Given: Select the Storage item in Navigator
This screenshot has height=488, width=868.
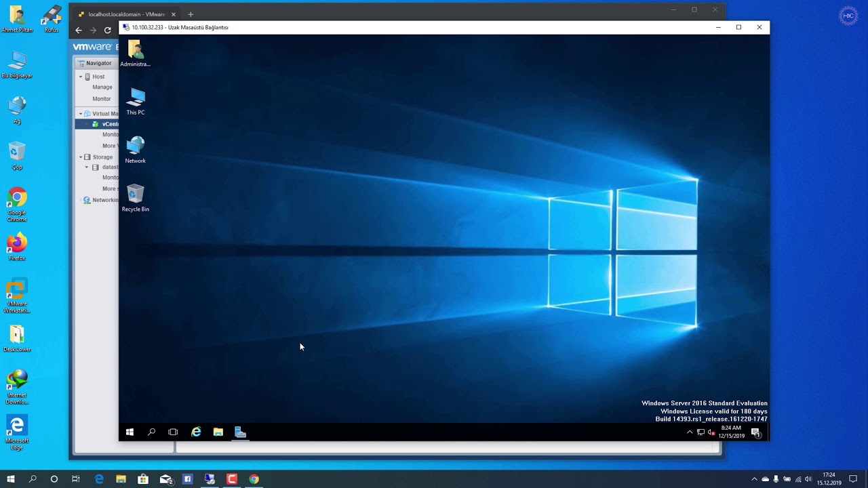Looking at the screenshot, I should (x=102, y=157).
